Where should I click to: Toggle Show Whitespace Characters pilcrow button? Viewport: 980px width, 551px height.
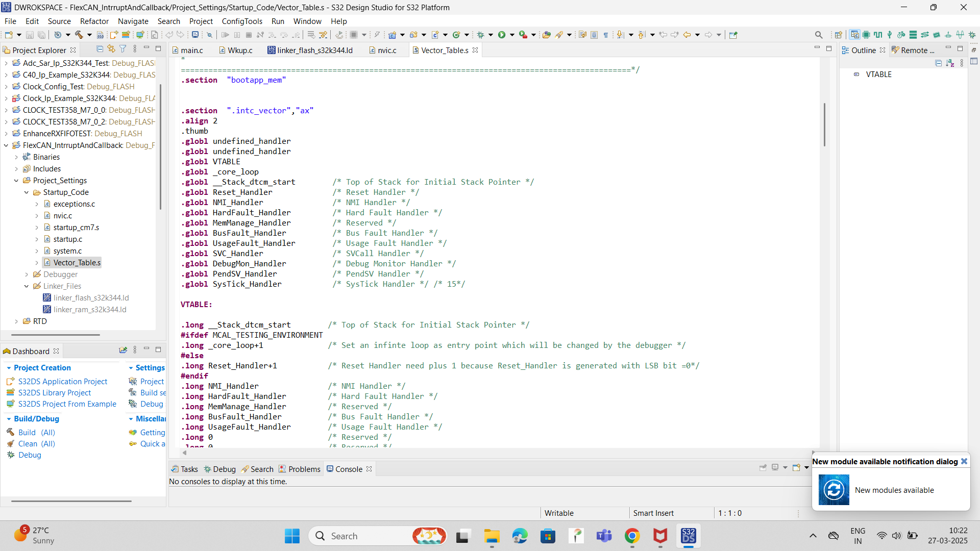point(606,35)
